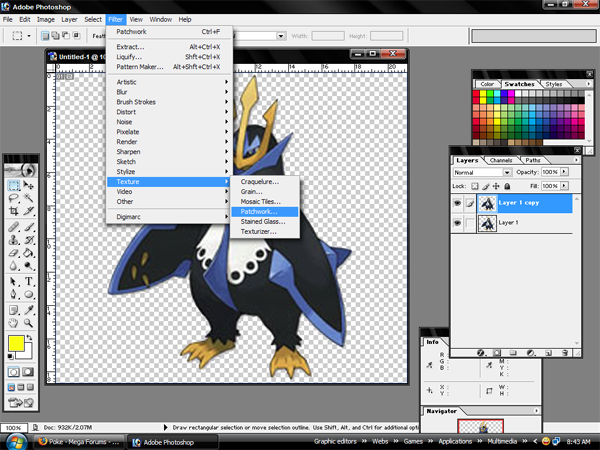Choose Patchwork in Texture submenu
This screenshot has width=600, height=450.
click(264, 212)
